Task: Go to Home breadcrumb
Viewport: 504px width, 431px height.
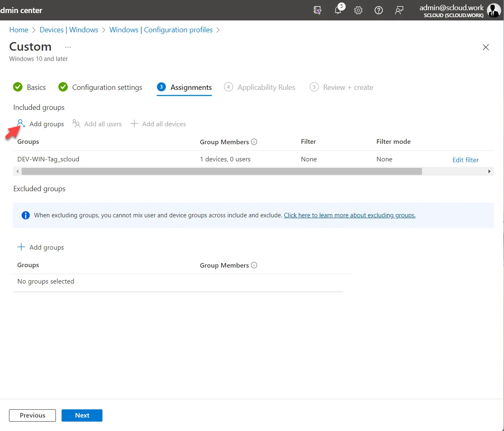Action: point(19,30)
